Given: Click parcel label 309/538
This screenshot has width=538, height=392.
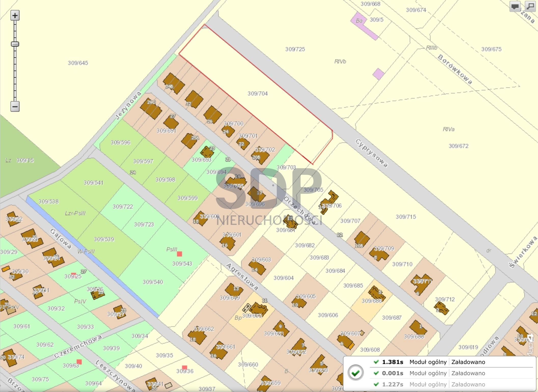Looking at the screenshot, I should click(48, 201).
